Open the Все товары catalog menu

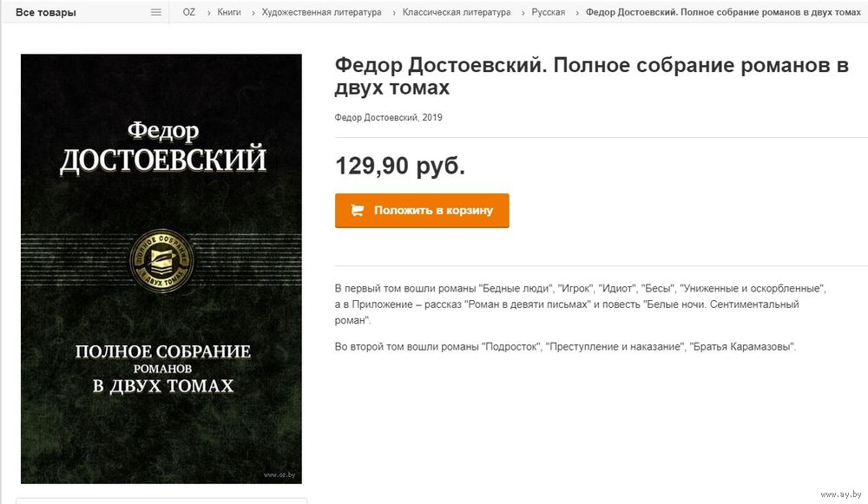tap(46, 12)
